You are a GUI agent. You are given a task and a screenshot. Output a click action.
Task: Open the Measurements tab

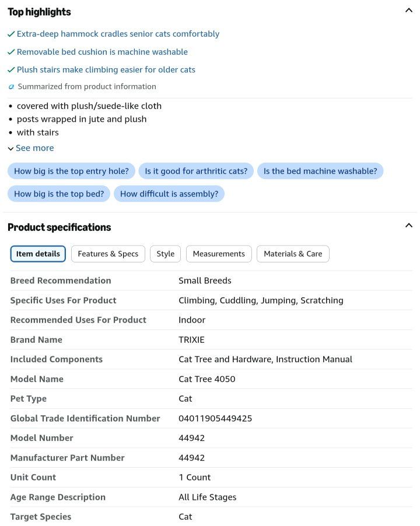tap(219, 254)
